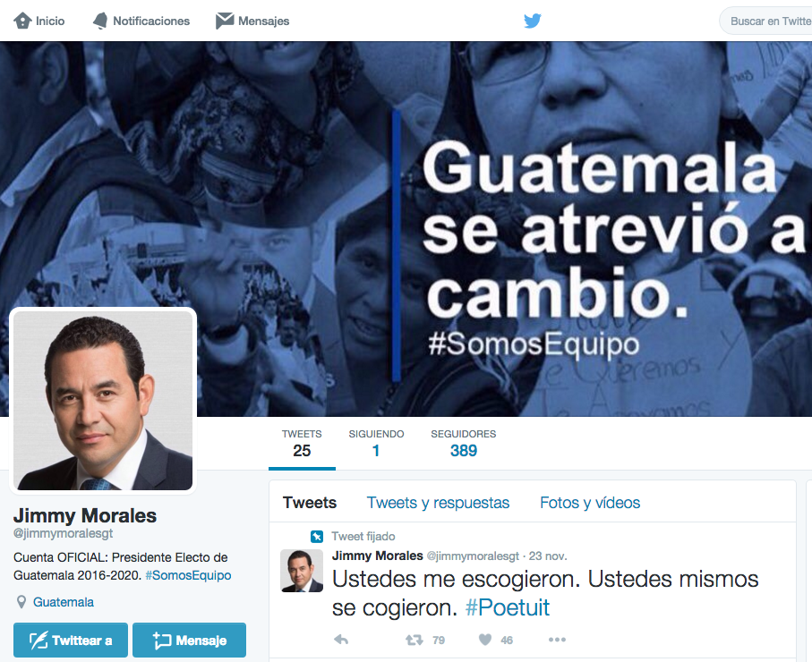The image size is (812, 662).
Task: Click the #Poetuit hashtag link
Action: (x=508, y=607)
